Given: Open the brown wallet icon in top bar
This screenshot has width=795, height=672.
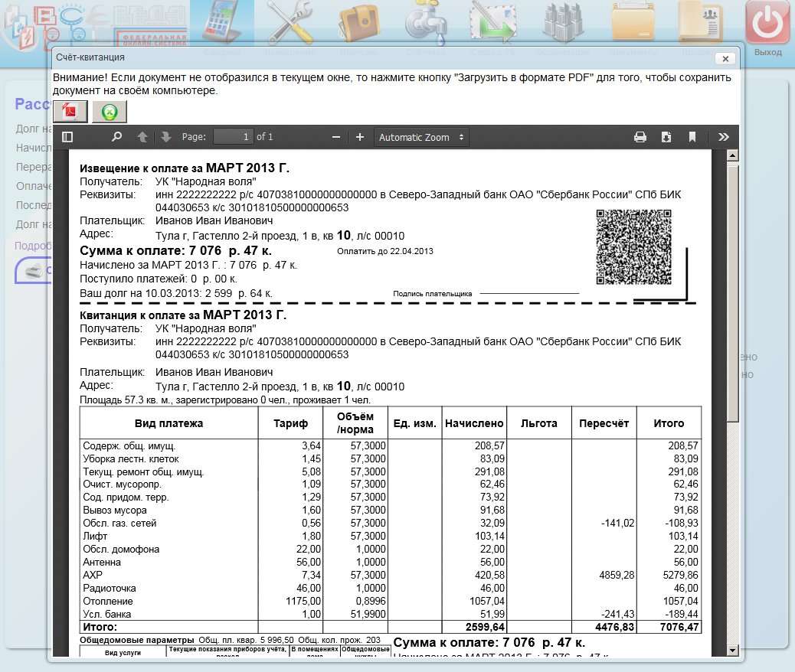Looking at the screenshot, I should [359, 23].
